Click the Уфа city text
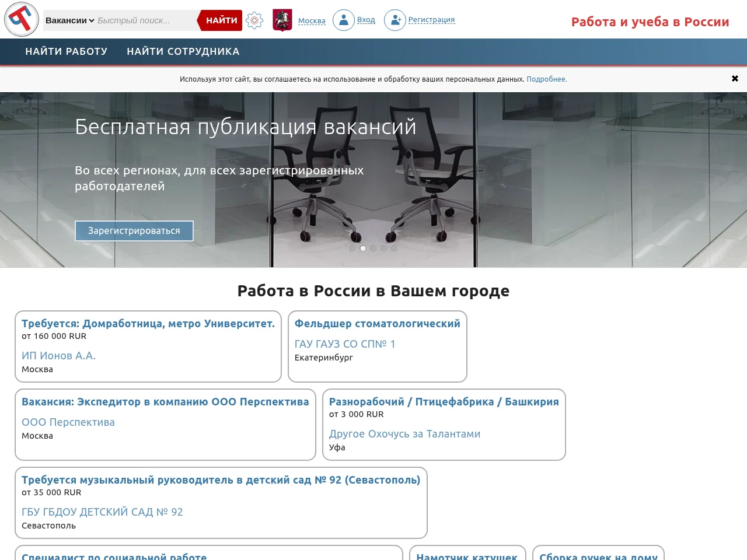The image size is (747, 560). [x=337, y=447]
